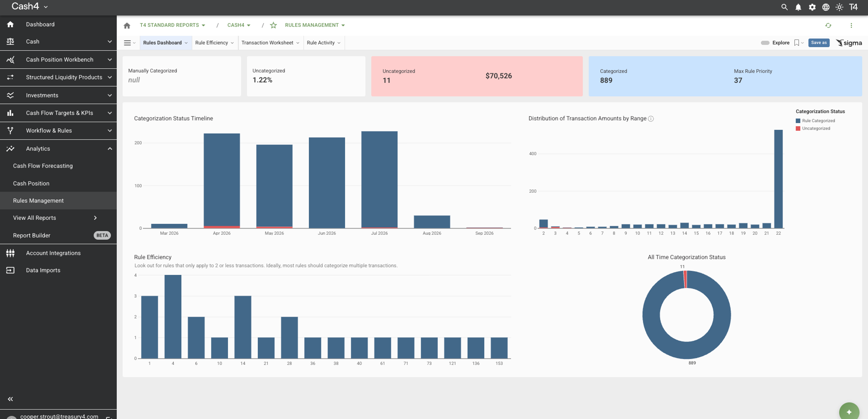
Task: Switch to the Transaction Worksheet tab
Action: (271, 43)
